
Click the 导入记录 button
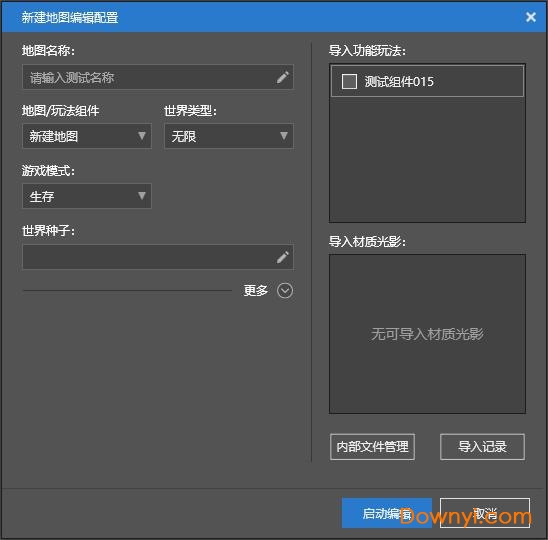pos(482,447)
